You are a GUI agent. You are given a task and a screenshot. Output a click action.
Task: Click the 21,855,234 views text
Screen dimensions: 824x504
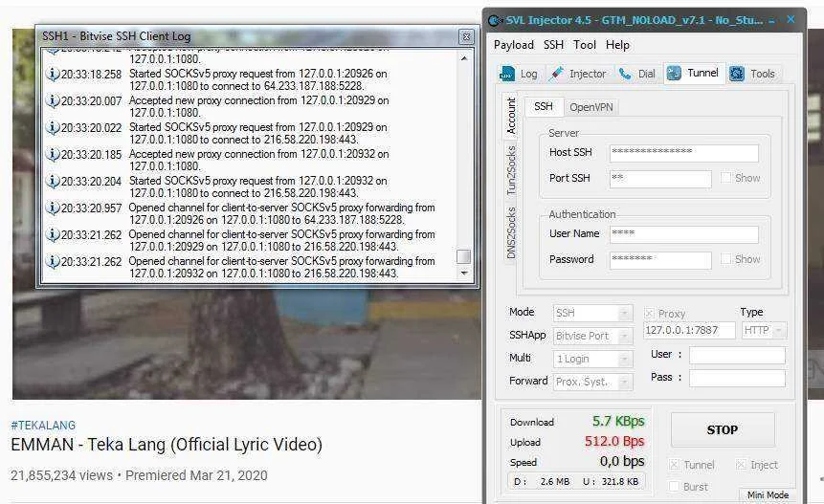point(61,475)
